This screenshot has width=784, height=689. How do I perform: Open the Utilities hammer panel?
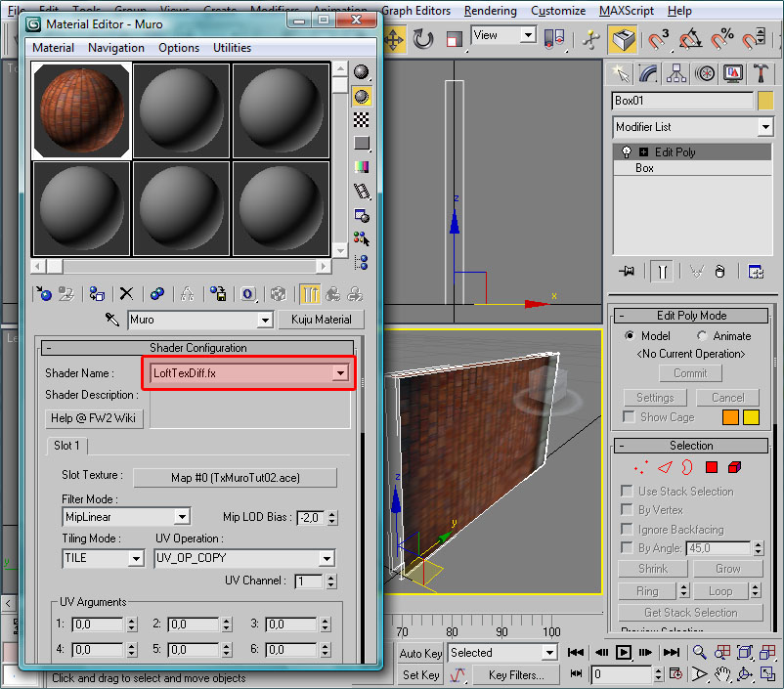click(x=761, y=73)
